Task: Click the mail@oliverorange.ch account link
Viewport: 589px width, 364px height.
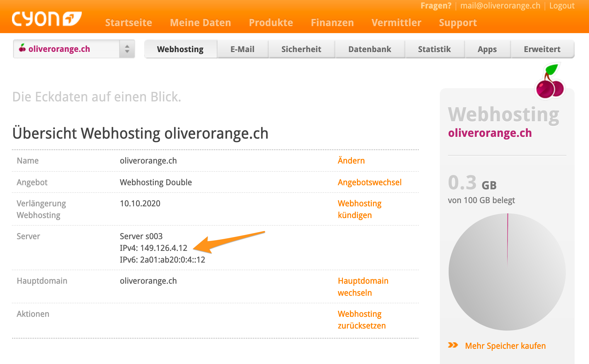Action: 500,6
